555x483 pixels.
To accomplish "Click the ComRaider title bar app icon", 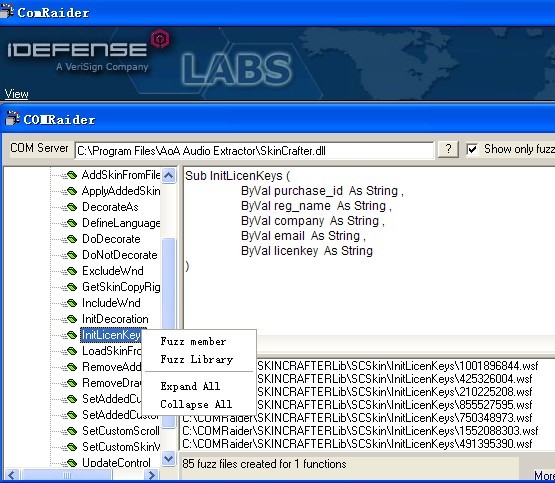I will pyautogui.click(x=7, y=11).
